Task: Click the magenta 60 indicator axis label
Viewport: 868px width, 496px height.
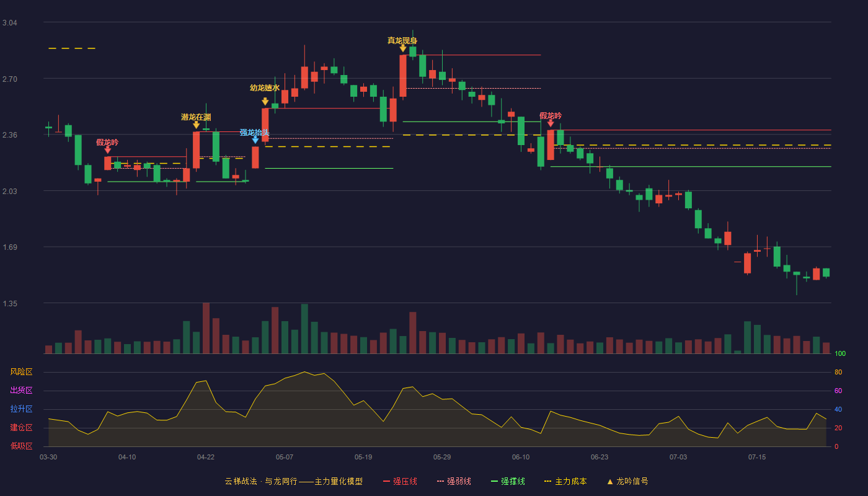Action: (x=838, y=391)
